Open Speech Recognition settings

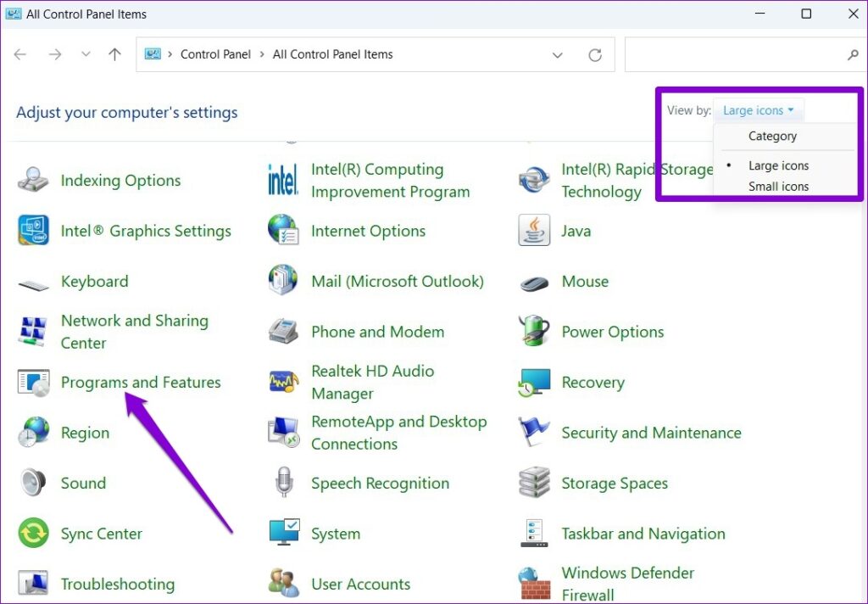[380, 484]
